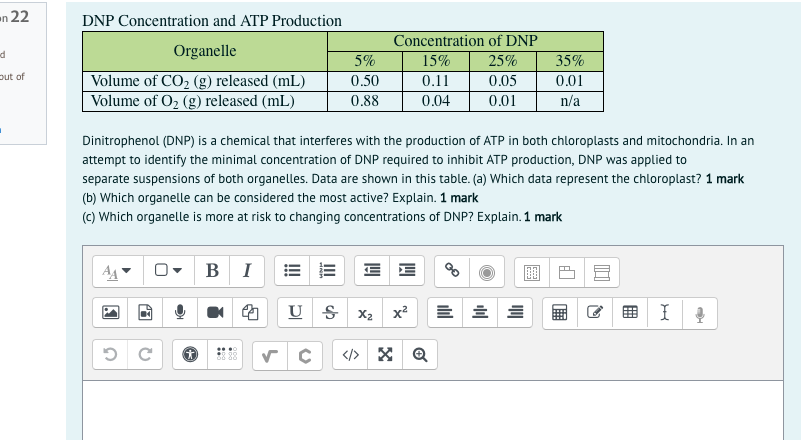
Task: Outdent the current paragraph
Action: point(372,270)
